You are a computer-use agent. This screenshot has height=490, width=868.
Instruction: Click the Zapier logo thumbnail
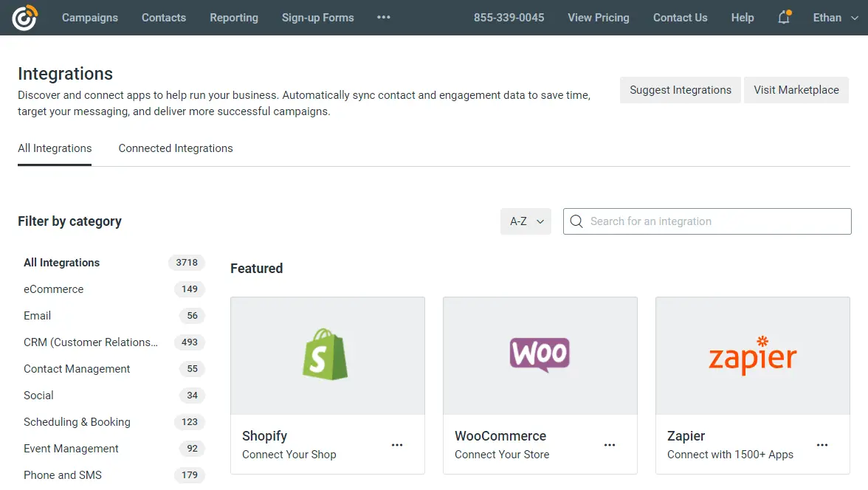coord(753,356)
